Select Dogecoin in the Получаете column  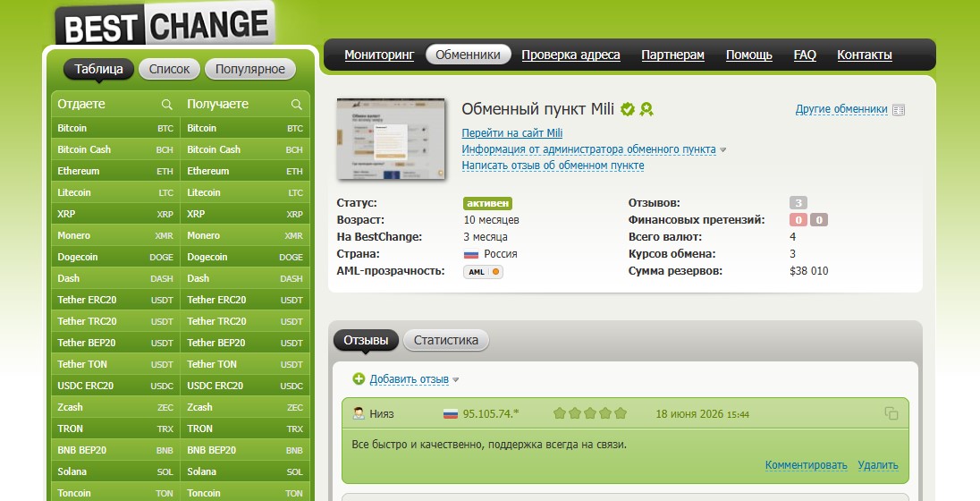pyautogui.click(x=245, y=257)
